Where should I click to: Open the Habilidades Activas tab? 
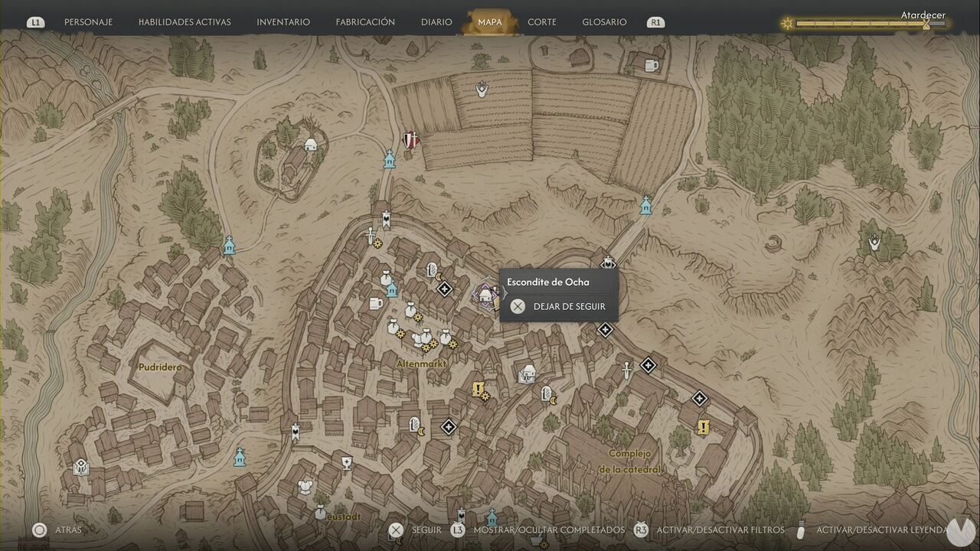click(x=185, y=22)
